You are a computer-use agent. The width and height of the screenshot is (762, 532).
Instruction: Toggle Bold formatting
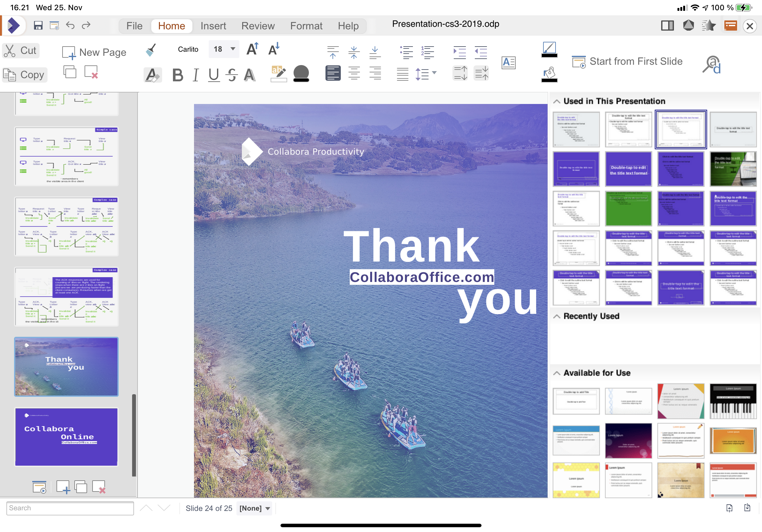point(178,75)
